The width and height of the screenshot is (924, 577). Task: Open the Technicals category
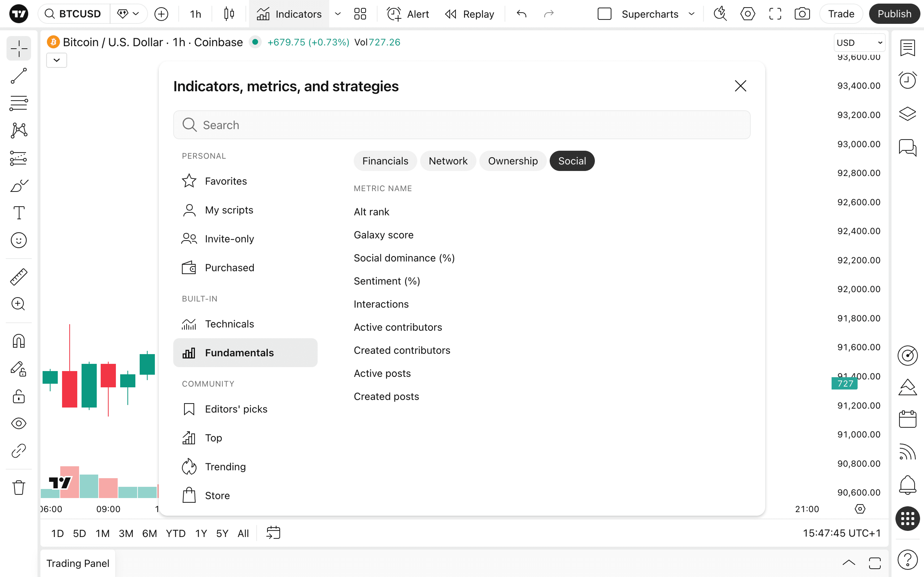pos(229,324)
